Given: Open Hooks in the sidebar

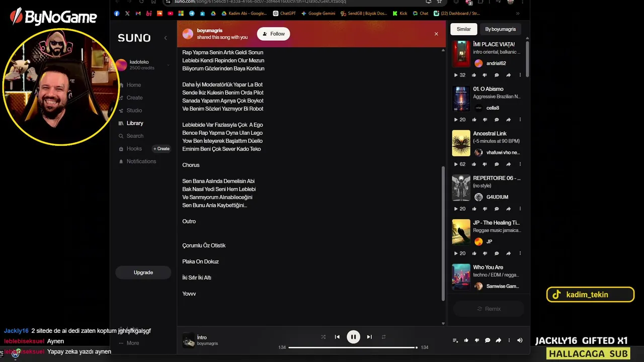Looking at the screenshot, I should pyautogui.click(x=134, y=149).
